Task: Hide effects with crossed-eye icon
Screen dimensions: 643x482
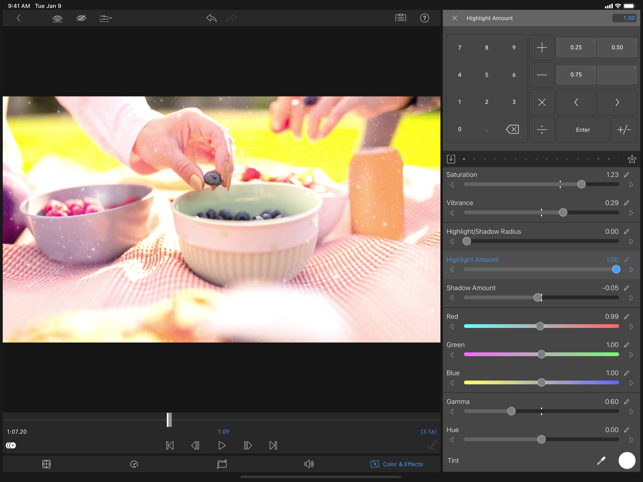Action: 81,18
